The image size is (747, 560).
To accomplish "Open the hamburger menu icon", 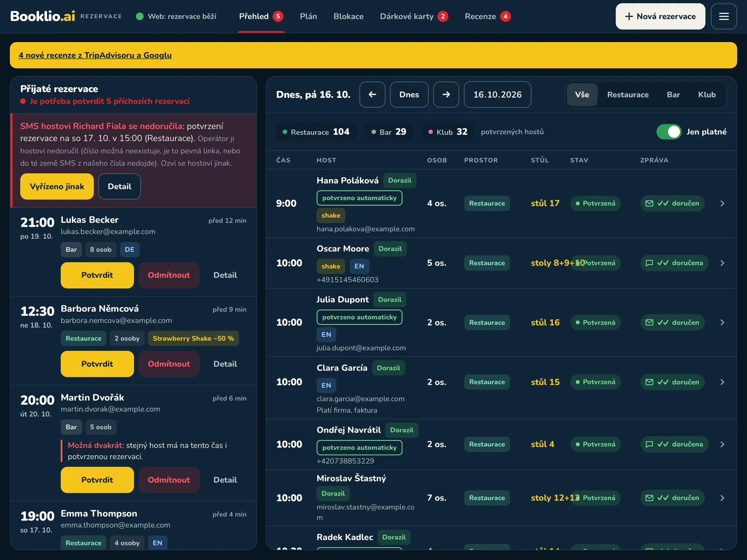I will point(724,16).
